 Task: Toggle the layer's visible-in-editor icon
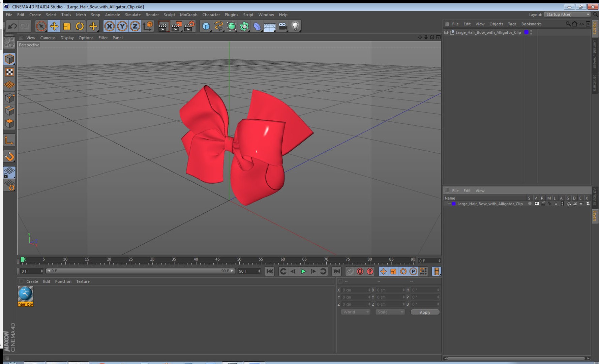click(x=536, y=204)
